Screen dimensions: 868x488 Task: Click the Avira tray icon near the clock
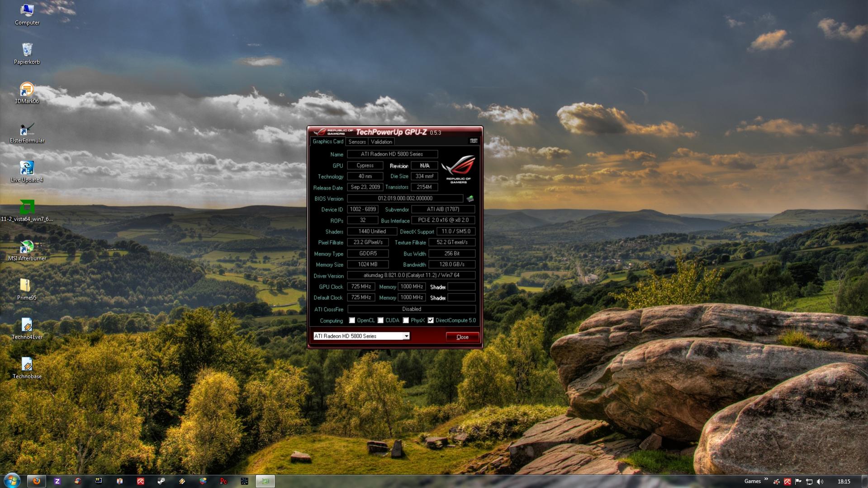(787, 482)
